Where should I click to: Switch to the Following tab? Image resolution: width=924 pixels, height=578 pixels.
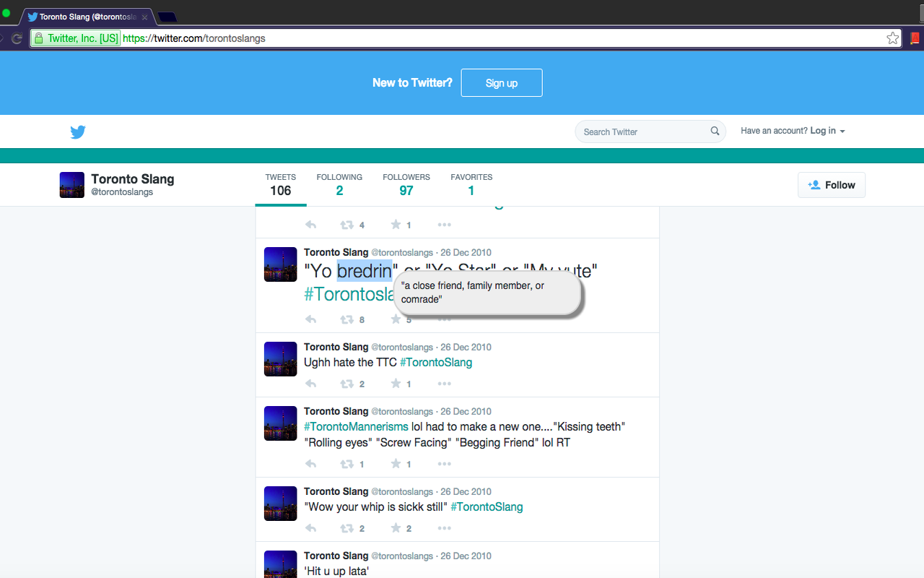tap(339, 185)
